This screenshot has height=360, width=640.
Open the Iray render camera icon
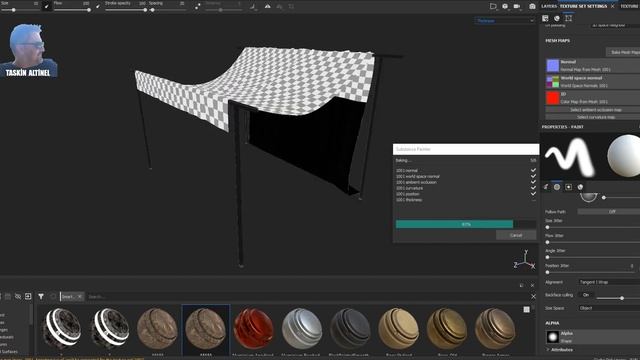click(x=532, y=6)
